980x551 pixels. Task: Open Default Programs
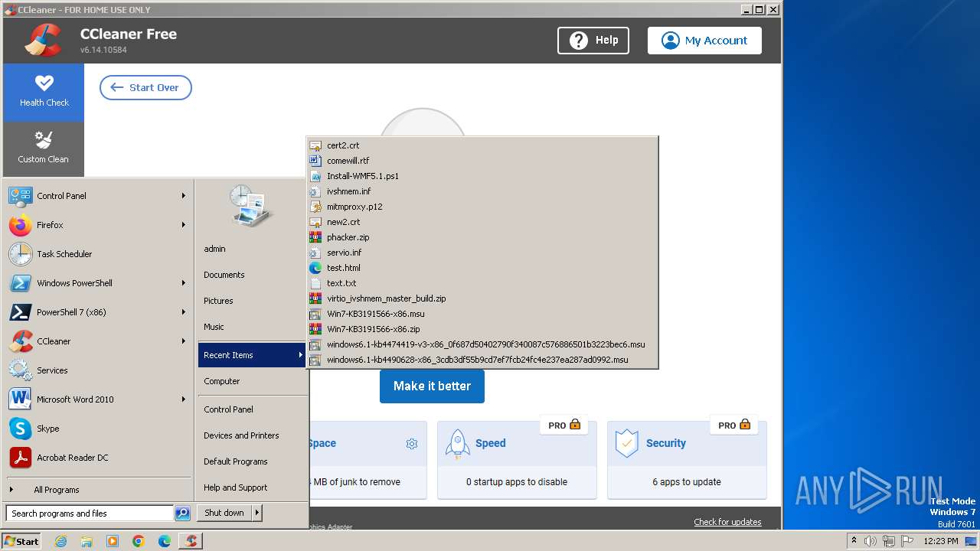pyautogui.click(x=253, y=461)
